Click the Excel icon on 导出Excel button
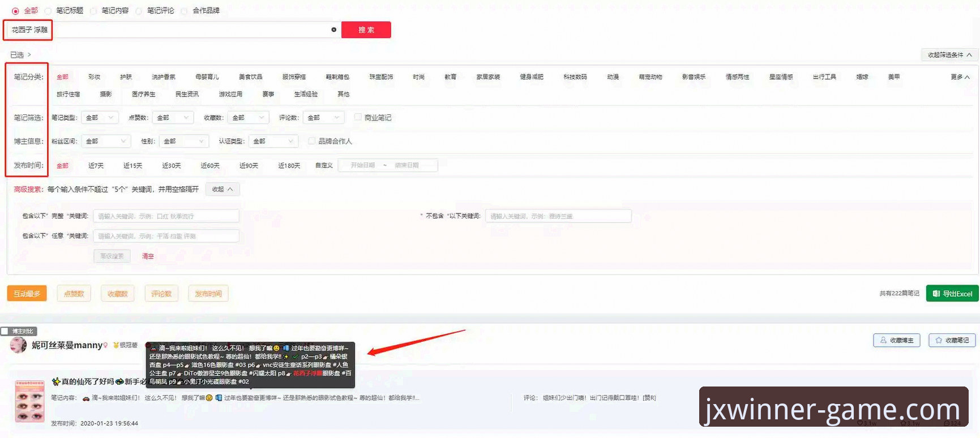Viewport: 980px width, 438px height. [x=936, y=294]
